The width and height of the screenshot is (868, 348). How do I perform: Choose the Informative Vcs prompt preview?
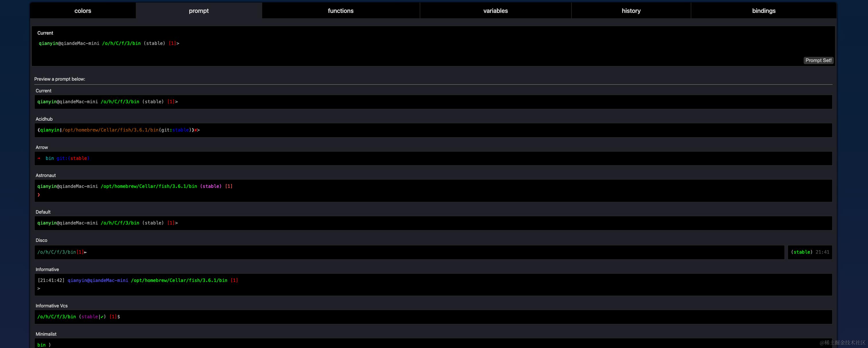tap(433, 317)
